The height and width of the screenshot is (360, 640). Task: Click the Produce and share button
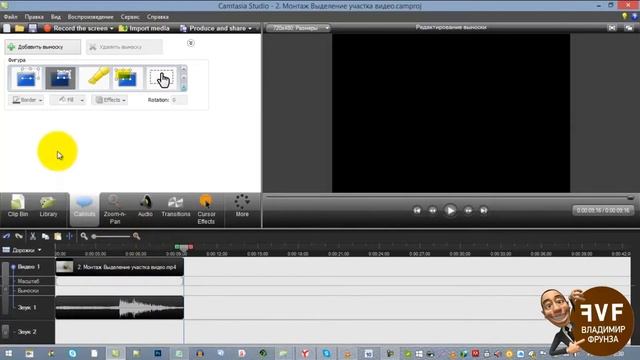tap(213, 28)
